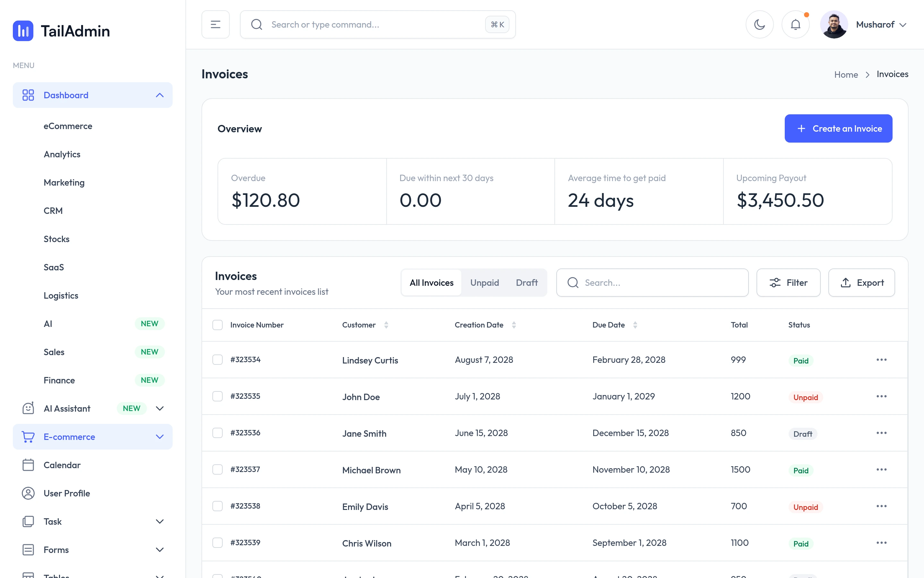Open actions menu for Emily Davis invoice

click(x=881, y=506)
